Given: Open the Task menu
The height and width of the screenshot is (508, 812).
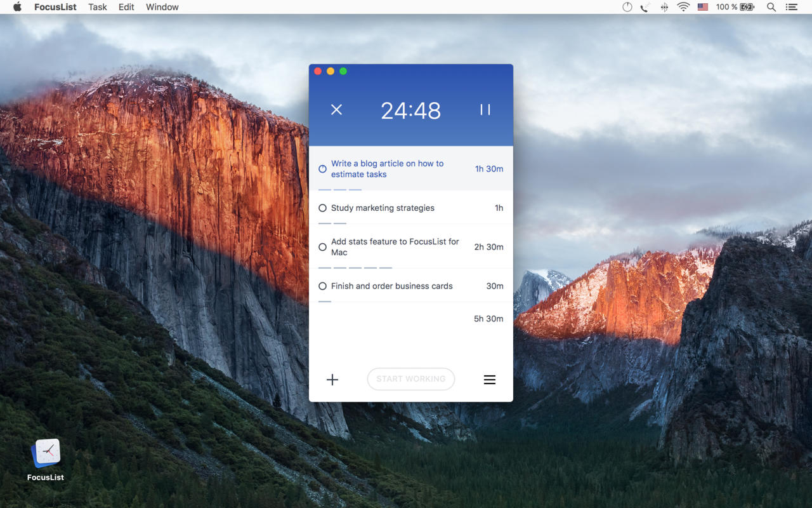Looking at the screenshot, I should 98,7.
